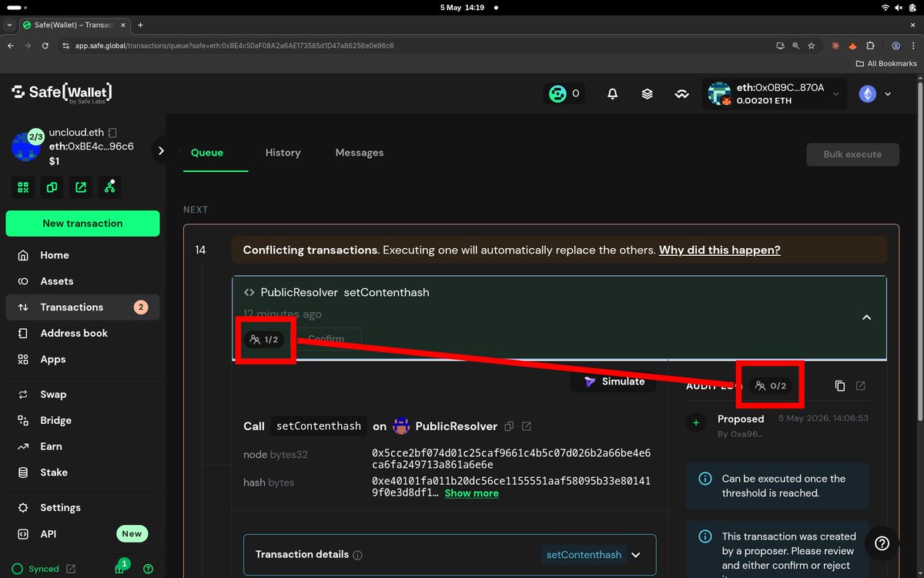Click the MetaMask extension icon
This screenshot has height=578, width=924.
coord(853,45)
